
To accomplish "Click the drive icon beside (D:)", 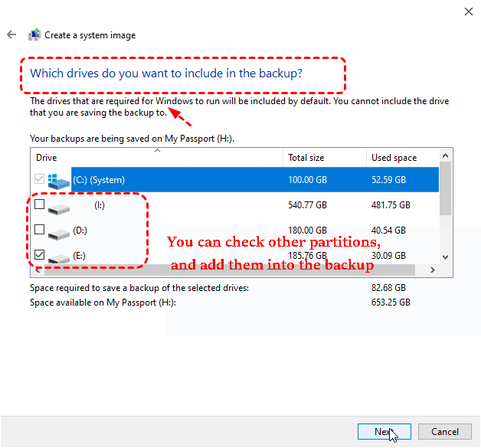I will (59, 231).
